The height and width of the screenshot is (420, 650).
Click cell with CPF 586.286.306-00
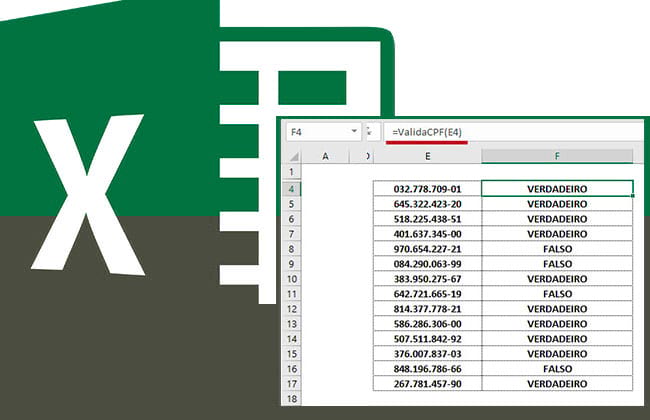[x=427, y=324]
